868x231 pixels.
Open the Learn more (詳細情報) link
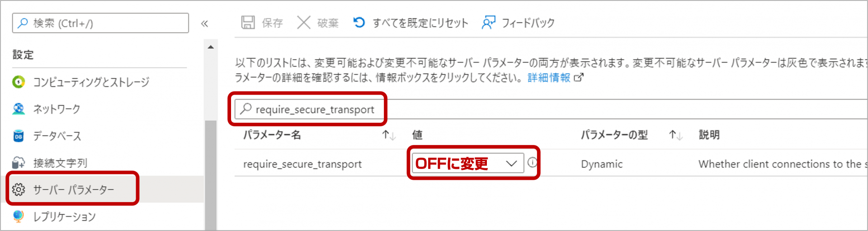point(549,78)
